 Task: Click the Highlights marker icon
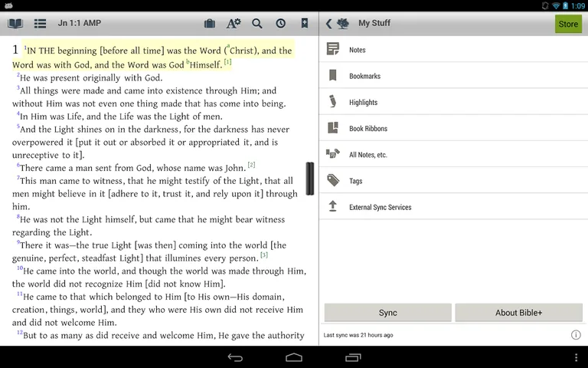332,101
